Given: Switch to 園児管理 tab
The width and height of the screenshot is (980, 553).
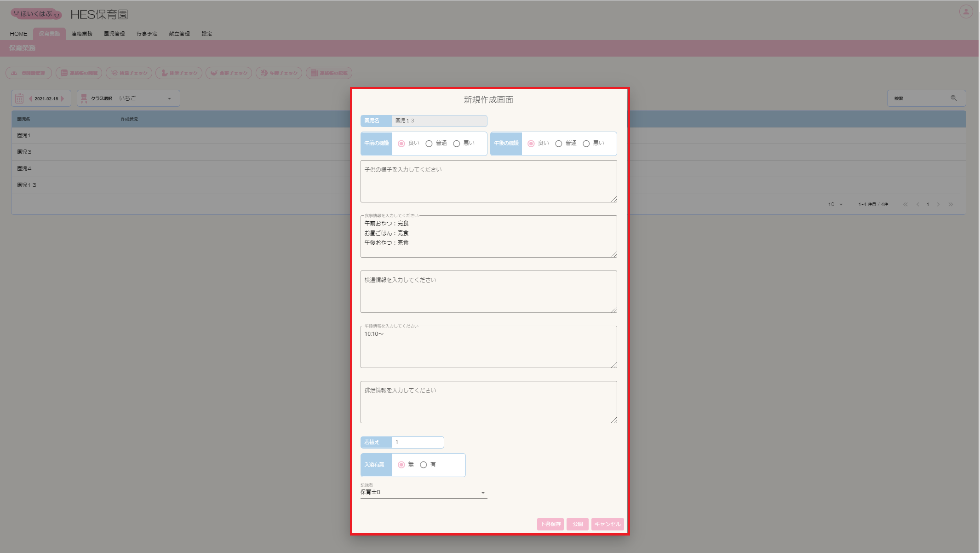Looking at the screenshot, I should coord(114,34).
